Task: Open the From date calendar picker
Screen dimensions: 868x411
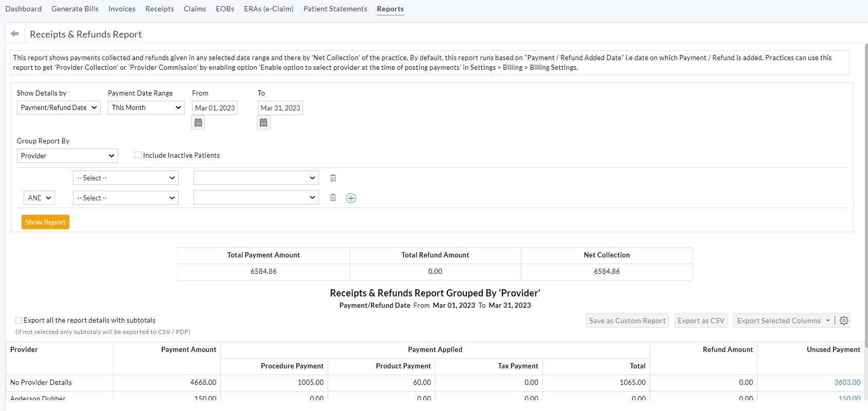Action: tap(198, 122)
